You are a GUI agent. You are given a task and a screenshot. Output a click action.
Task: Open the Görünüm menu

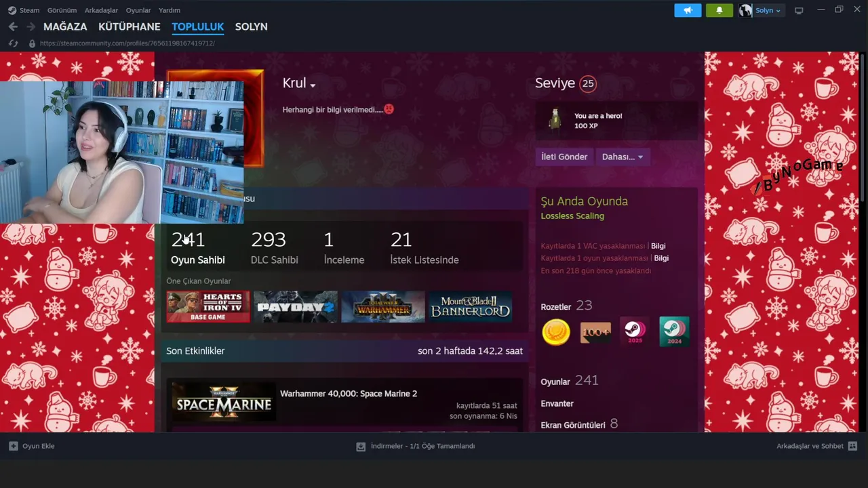[x=62, y=10]
